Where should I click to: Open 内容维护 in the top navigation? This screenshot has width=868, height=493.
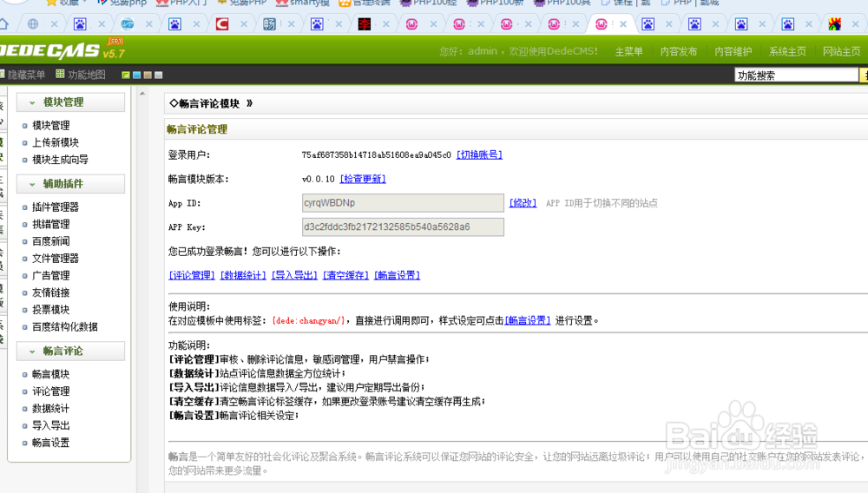733,51
